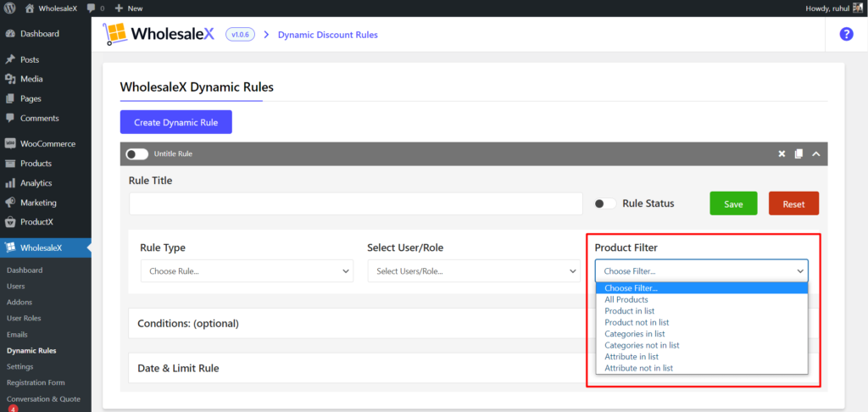Click the Create Dynamic Rule button
This screenshot has height=412, width=868.
(x=176, y=122)
